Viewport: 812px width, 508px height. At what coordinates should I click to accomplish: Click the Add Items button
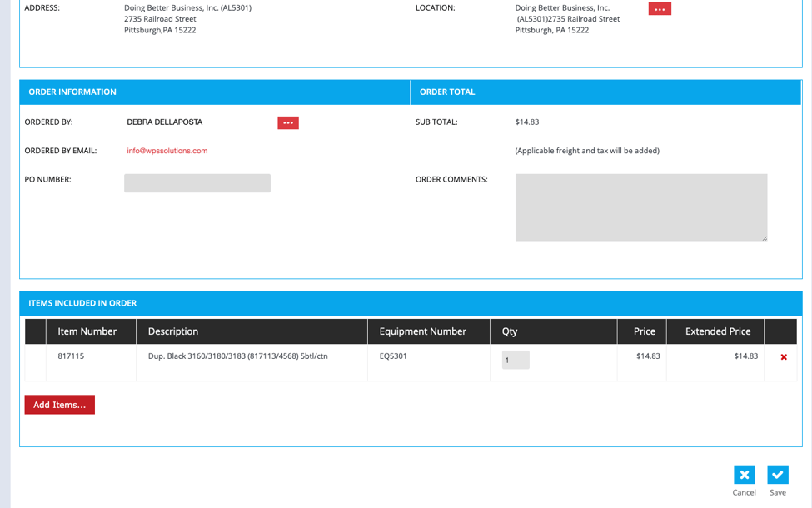pos(60,405)
